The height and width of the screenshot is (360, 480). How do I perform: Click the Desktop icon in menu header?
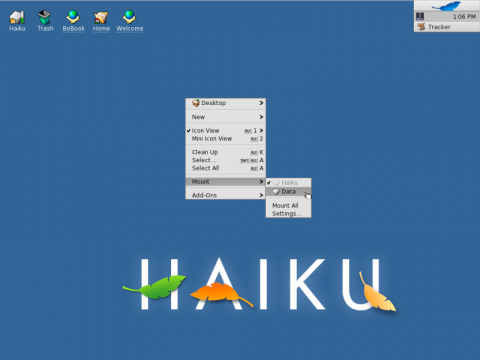pos(196,103)
